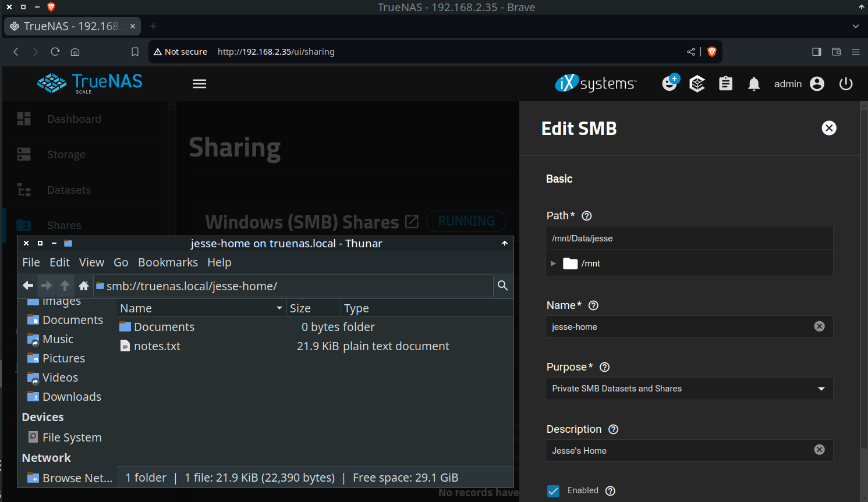Show help for the Description field
The height and width of the screenshot is (502, 868).
tap(613, 429)
